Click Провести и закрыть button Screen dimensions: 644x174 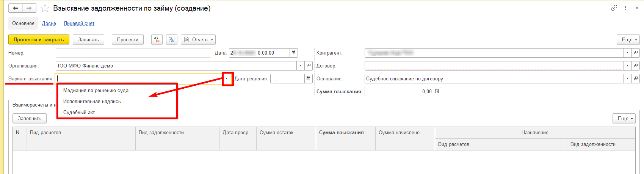point(39,39)
